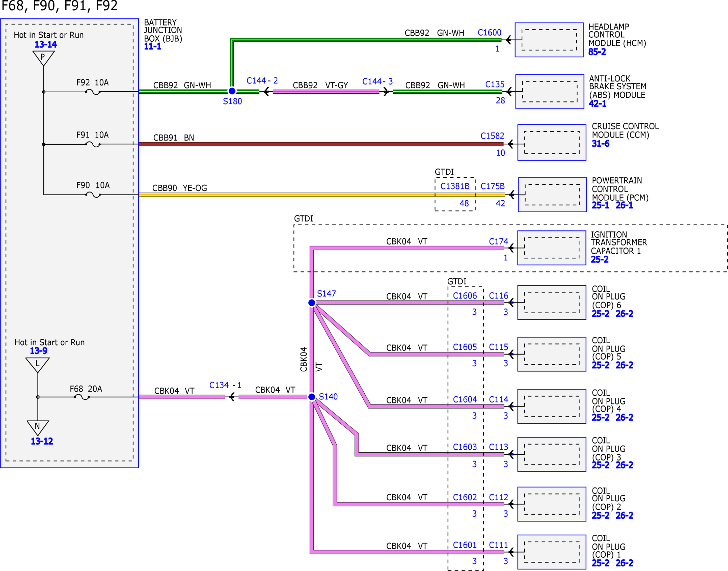This screenshot has height=571, width=728.
Task: Select connector label C174
Action: click(x=499, y=241)
